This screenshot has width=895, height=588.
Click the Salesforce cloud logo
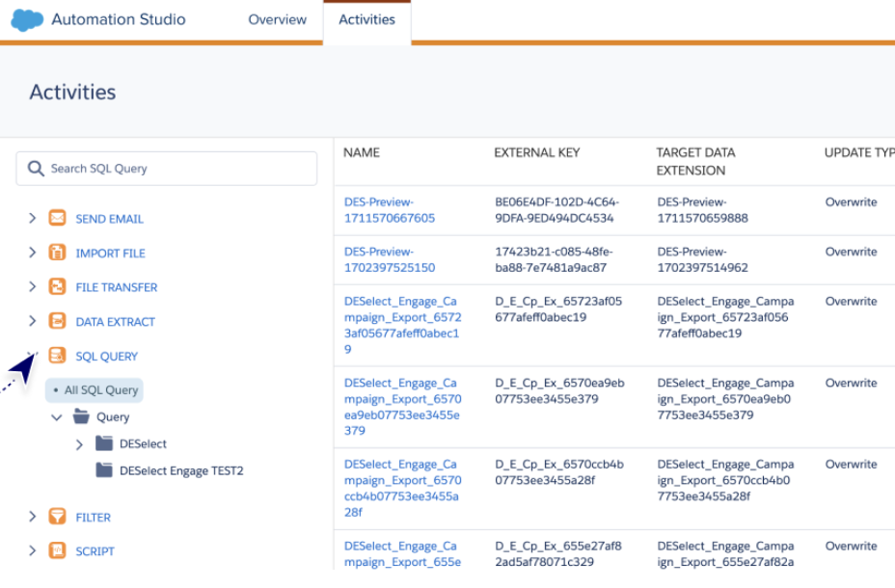click(x=27, y=20)
